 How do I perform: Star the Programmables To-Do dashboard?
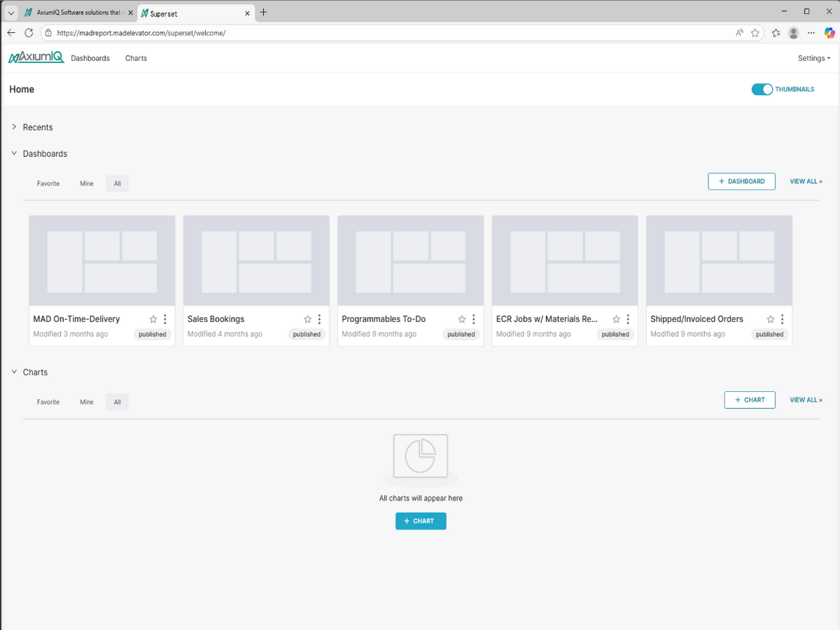point(462,319)
